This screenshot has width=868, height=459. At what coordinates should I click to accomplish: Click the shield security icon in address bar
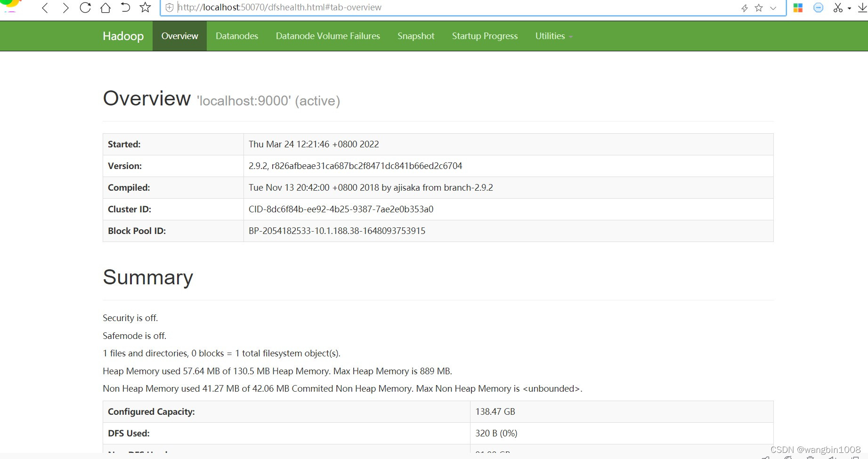click(170, 8)
